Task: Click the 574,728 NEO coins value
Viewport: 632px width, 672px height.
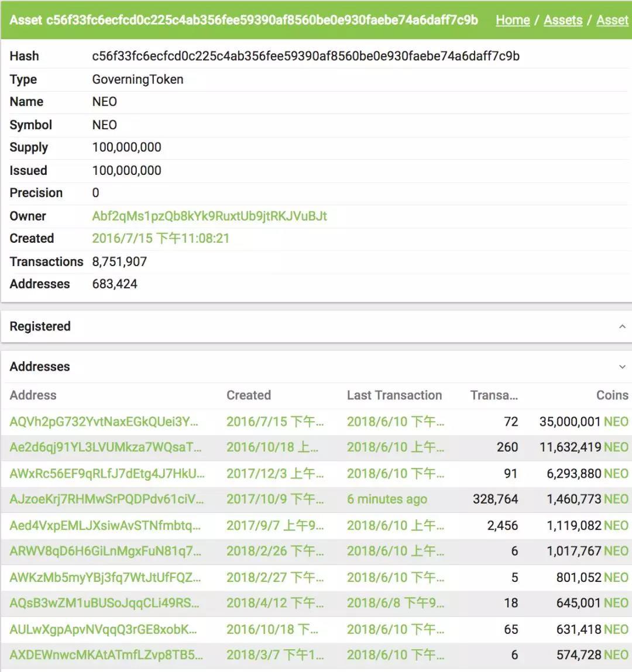Action: 593,655
